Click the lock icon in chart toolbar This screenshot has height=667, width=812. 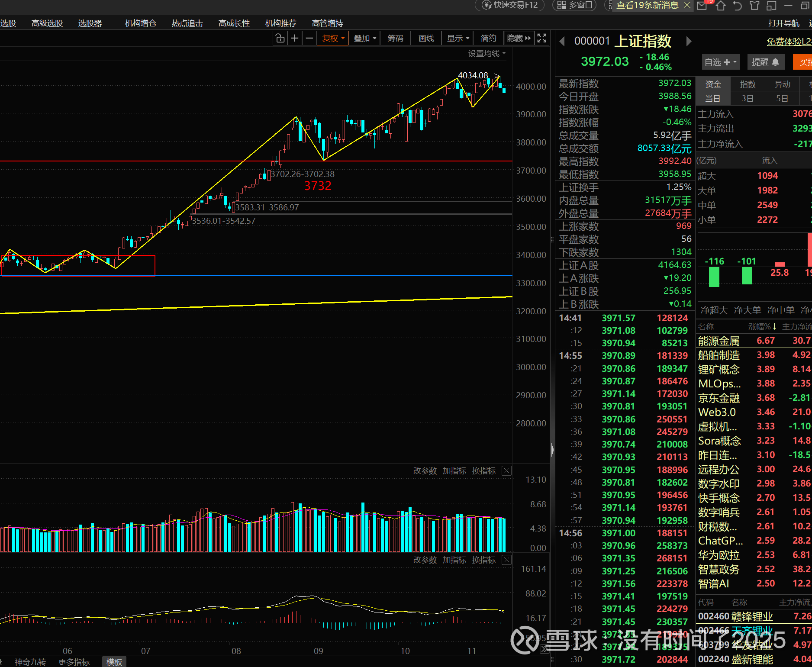point(280,38)
